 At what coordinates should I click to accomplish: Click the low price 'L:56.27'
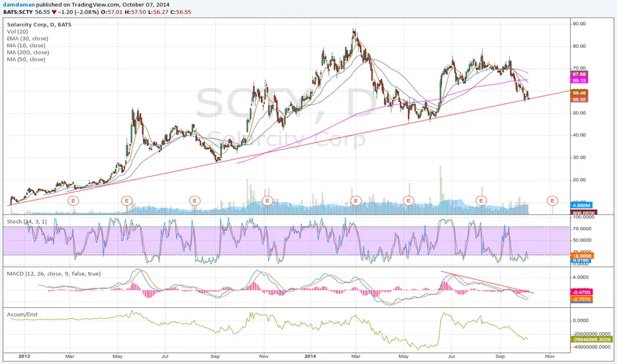158,12
